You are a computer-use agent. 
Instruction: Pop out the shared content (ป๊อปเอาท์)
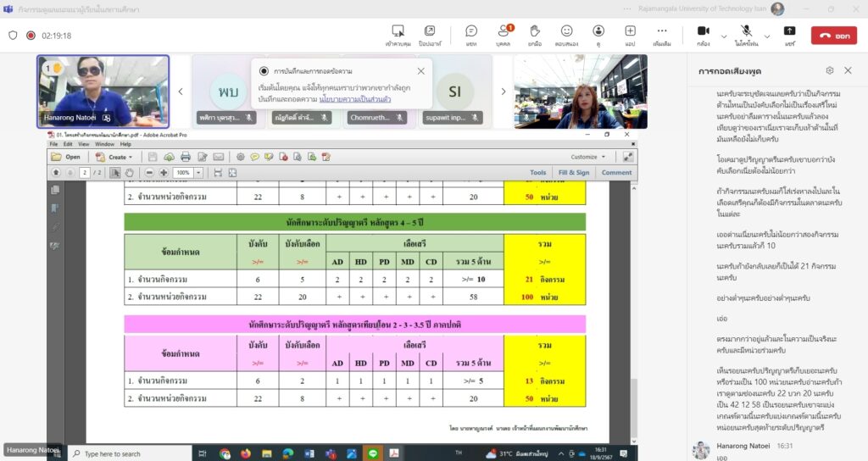click(x=429, y=35)
